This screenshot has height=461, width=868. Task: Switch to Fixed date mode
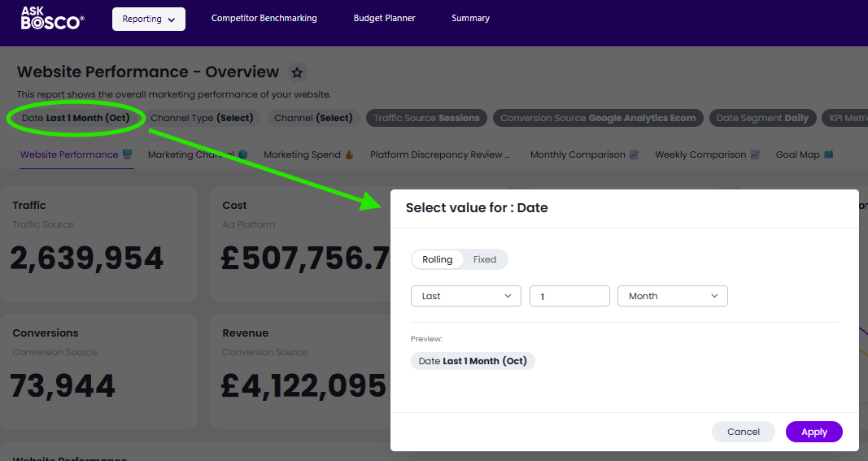[485, 259]
